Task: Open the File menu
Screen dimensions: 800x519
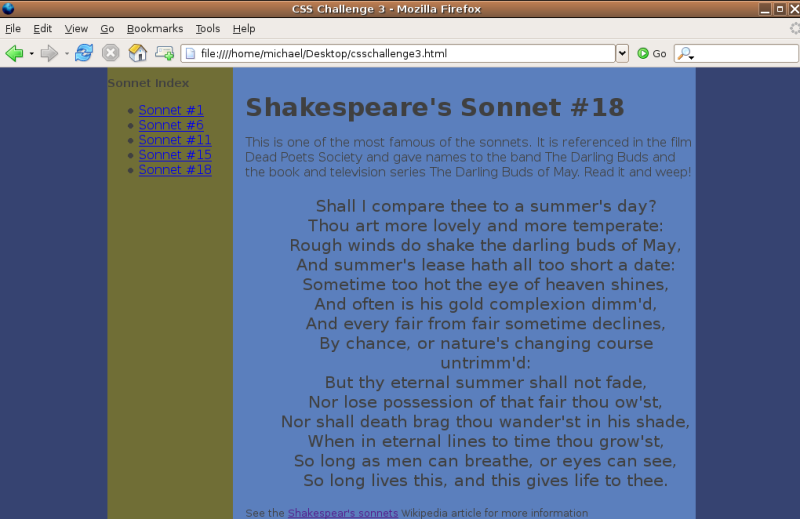Action: pos(13,29)
